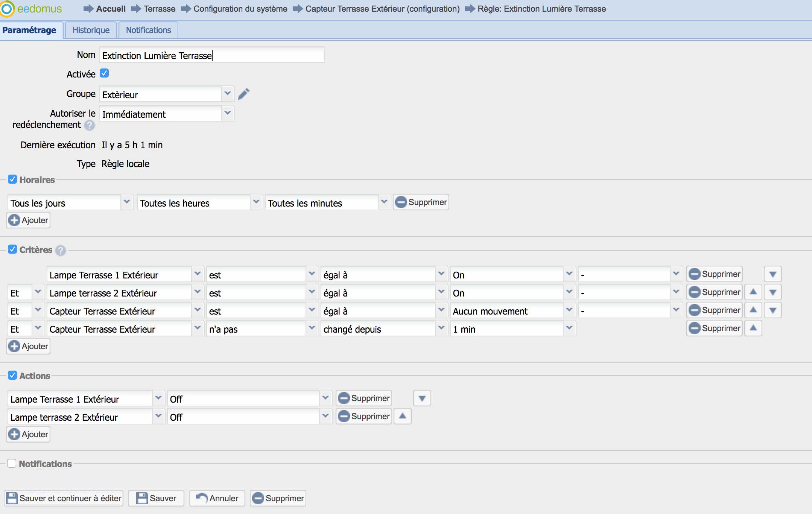This screenshot has height=514, width=812.
Task: Add a new schedule under Horaires
Action: pos(29,221)
